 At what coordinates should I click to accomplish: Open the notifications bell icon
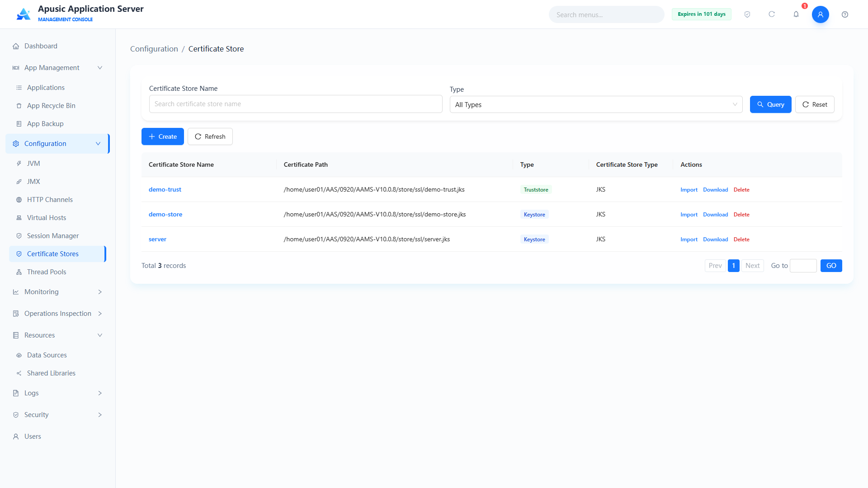(796, 14)
